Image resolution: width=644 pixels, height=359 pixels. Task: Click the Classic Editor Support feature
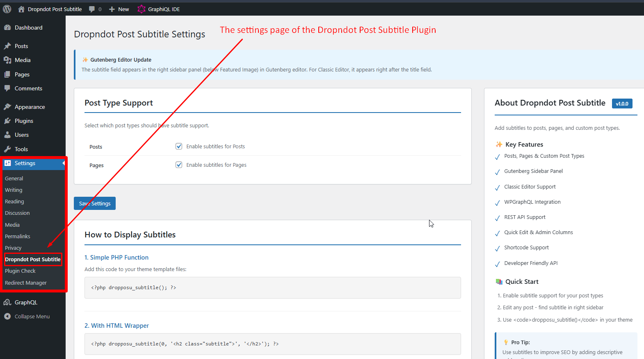pyautogui.click(x=530, y=187)
